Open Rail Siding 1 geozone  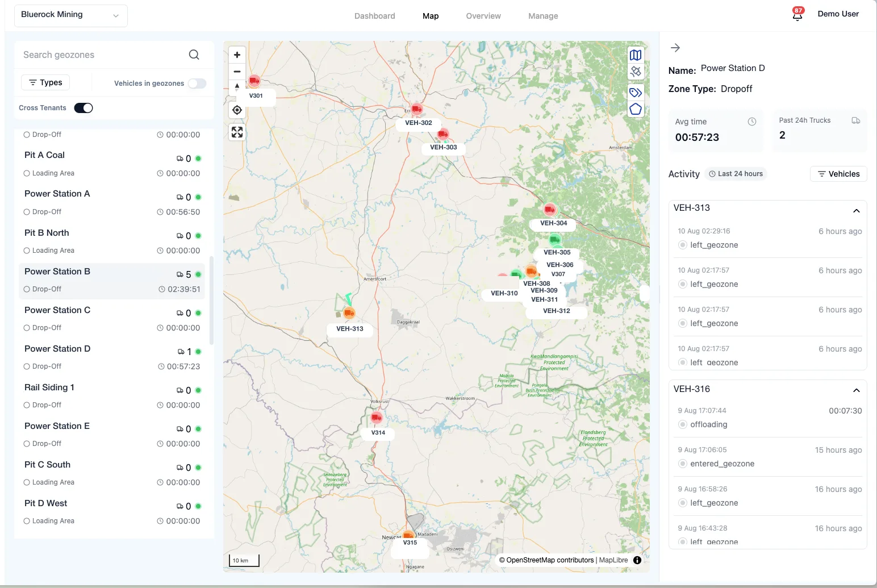coord(112,397)
